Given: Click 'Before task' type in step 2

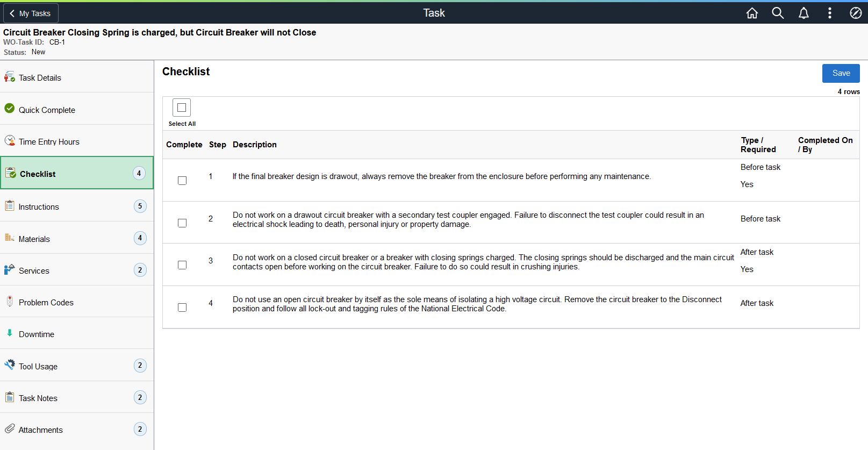Looking at the screenshot, I should (x=761, y=219).
